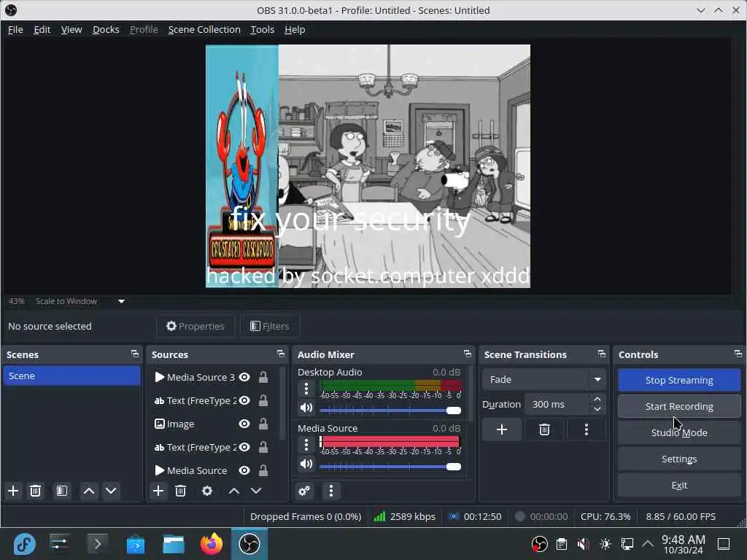Click the Properties button under the preview
Screen dimensions: 747x560
click(x=196, y=326)
